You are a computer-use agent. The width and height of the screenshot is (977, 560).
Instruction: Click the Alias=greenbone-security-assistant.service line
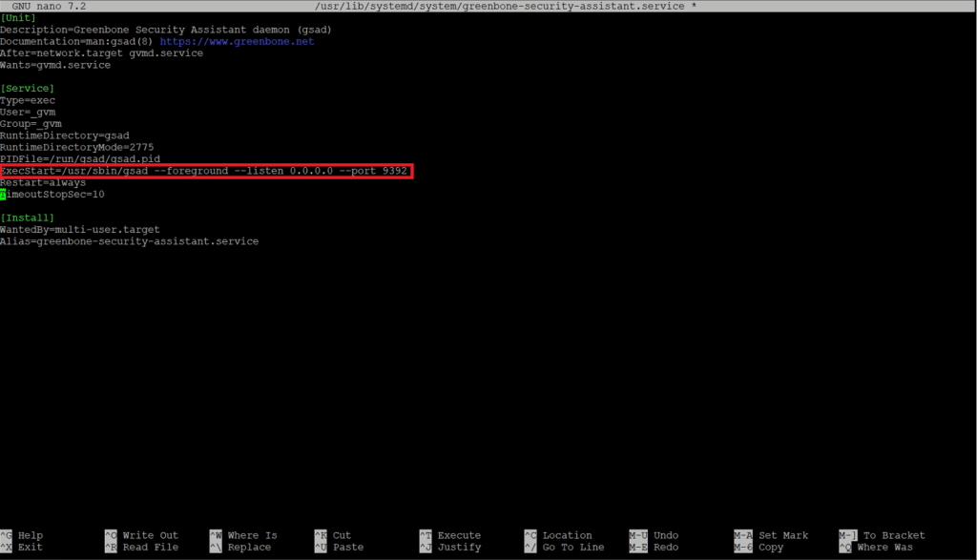click(x=129, y=241)
